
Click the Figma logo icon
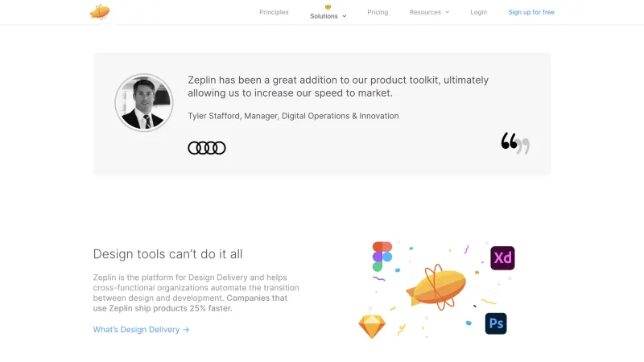[x=382, y=257]
